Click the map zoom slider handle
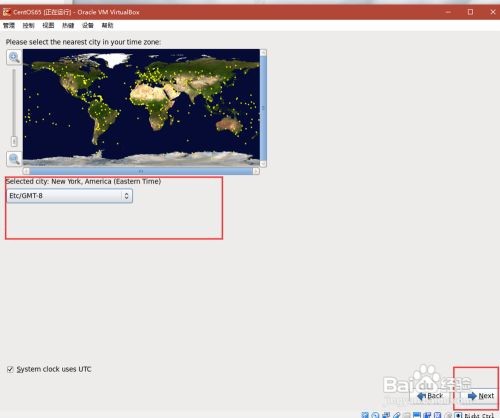Screen dimensions: 500x418 coord(14,141)
